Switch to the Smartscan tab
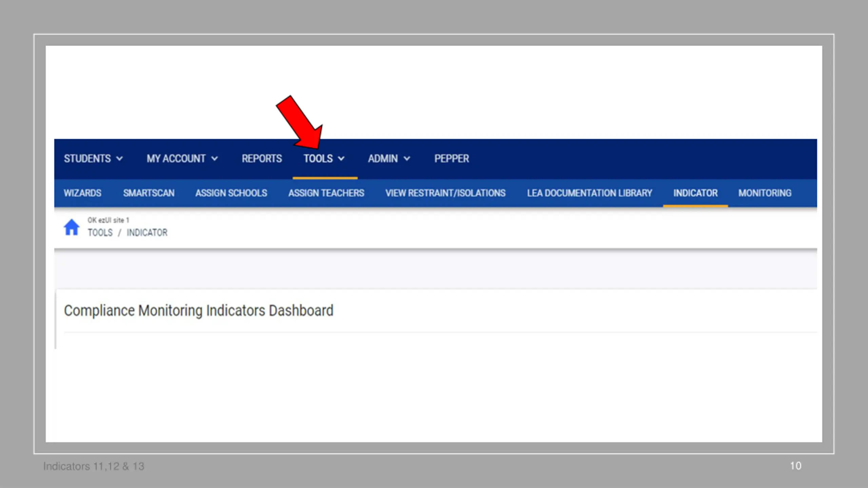 tap(149, 193)
